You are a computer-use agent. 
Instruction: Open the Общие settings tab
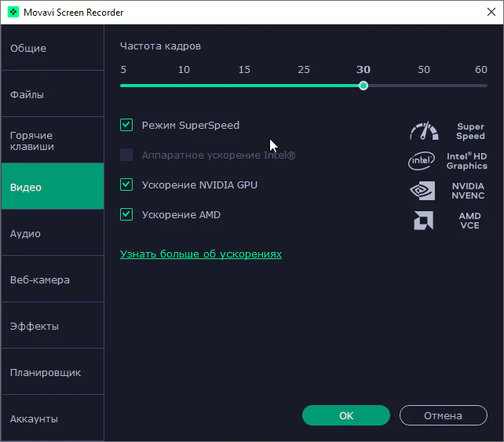tap(53, 48)
